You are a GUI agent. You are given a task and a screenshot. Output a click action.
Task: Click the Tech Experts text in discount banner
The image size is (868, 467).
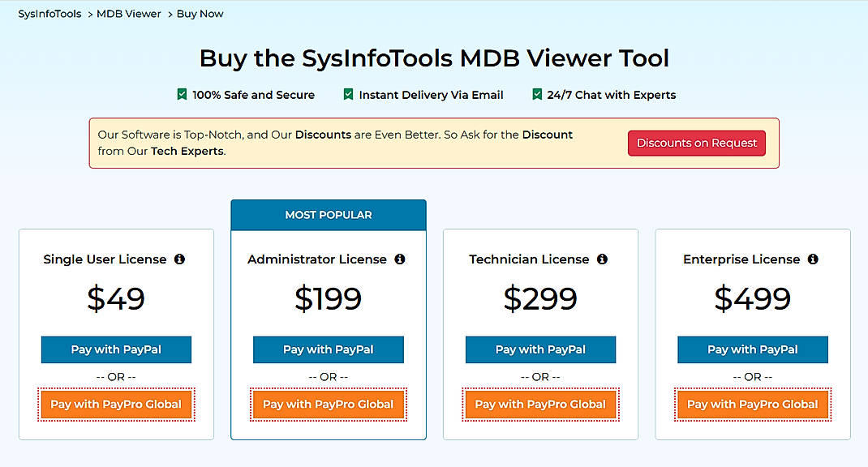click(187, 151)
